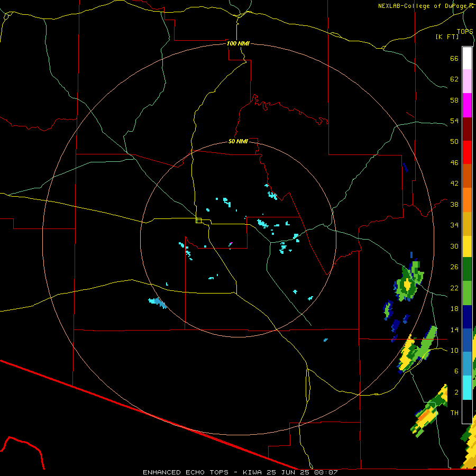This screenshot has width=476, height=476.
Task: Click the 62 legend value
Action: click(x=454, y=79)
